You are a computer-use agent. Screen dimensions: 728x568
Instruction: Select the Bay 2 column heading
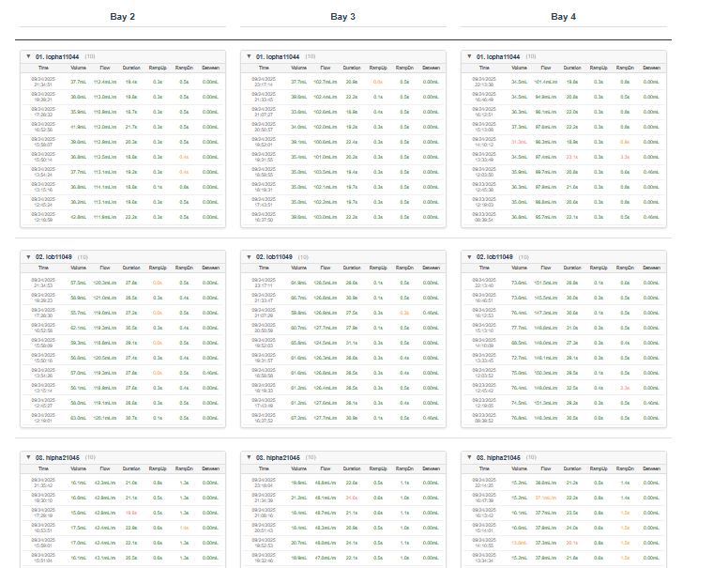pos(123,17)
